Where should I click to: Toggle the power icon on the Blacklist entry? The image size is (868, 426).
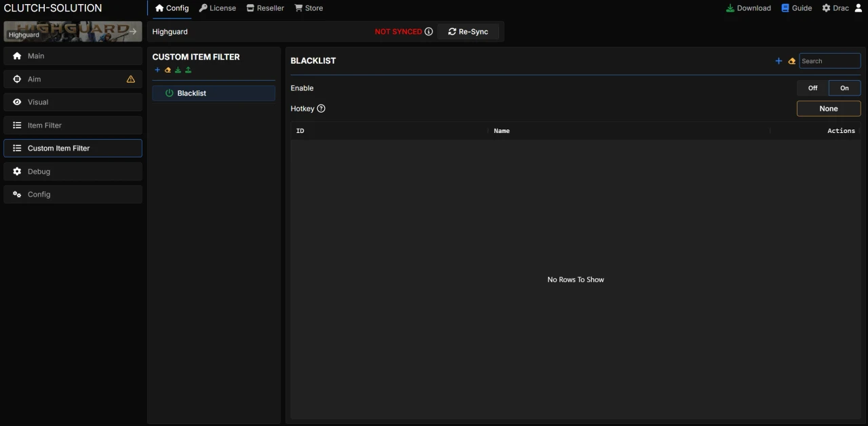point(170,93)
